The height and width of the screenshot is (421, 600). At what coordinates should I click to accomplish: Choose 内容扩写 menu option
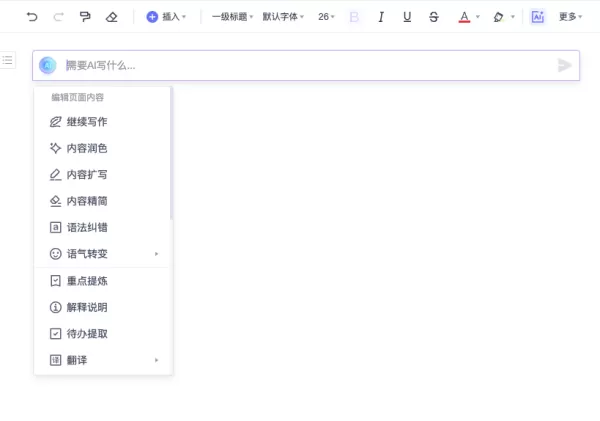click(103, 175)
